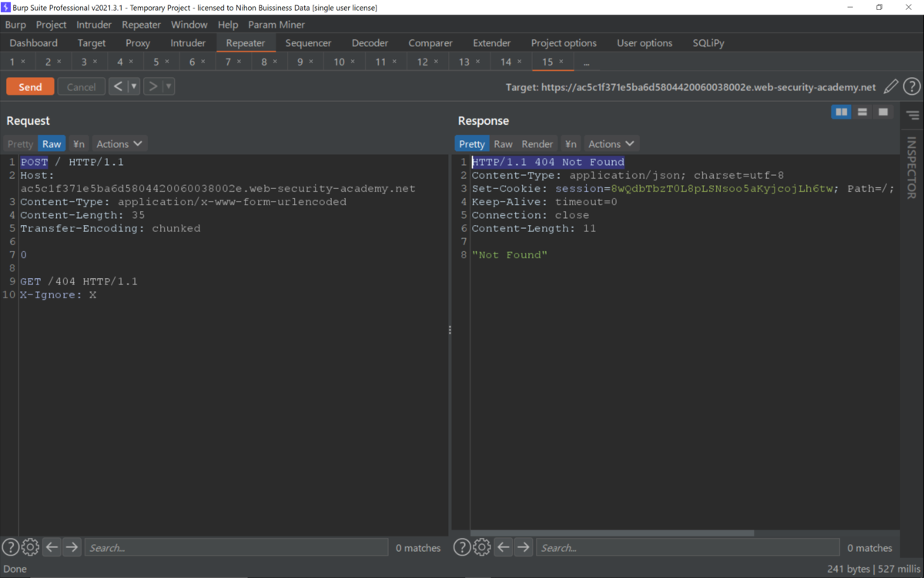
Task: Click the "Not Found" response body text
Action: point(509,254)
